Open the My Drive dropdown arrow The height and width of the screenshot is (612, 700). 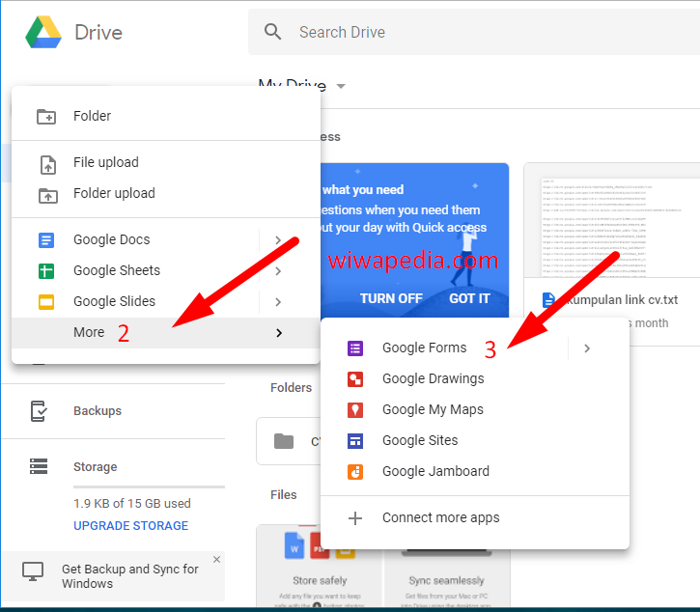(x=341, y=86)
